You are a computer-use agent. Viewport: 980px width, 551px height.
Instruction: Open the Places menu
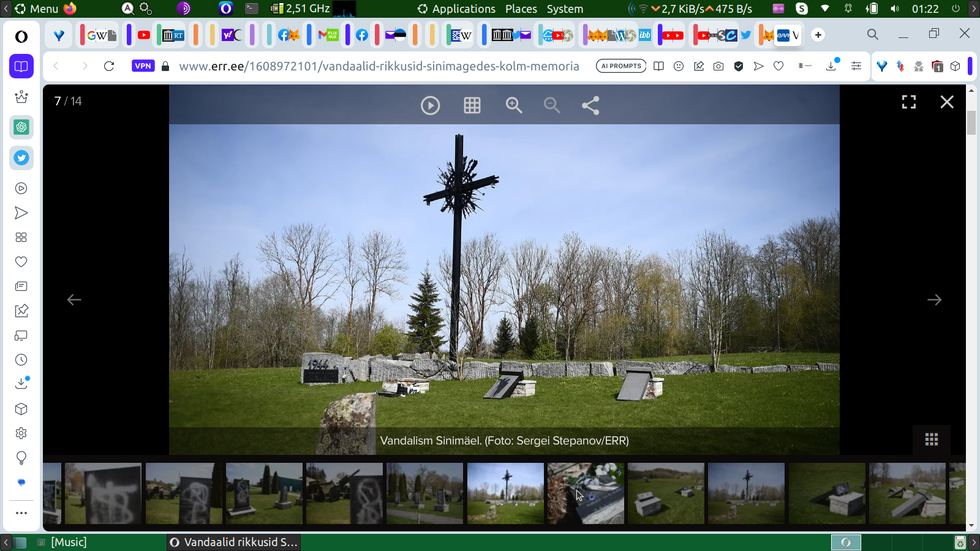[x=521, y=9]
